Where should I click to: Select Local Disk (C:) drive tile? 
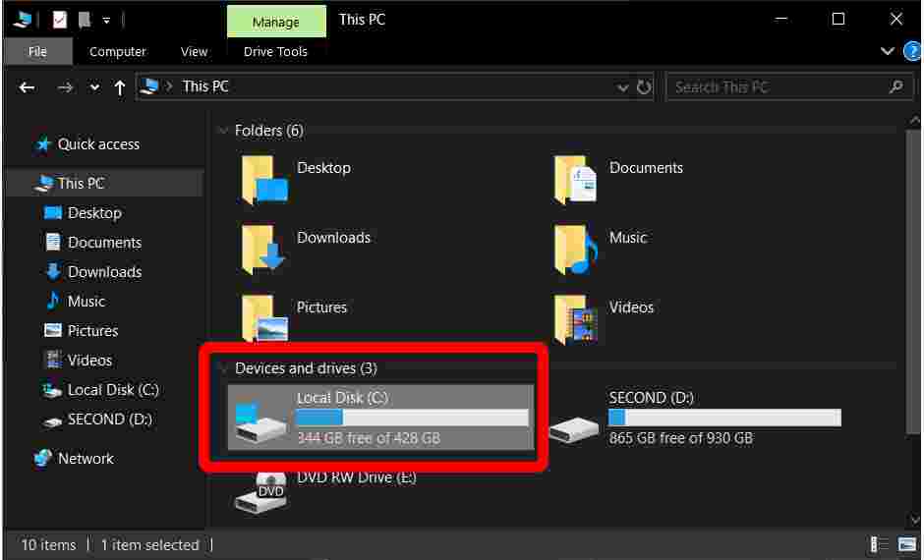[380, 418]
